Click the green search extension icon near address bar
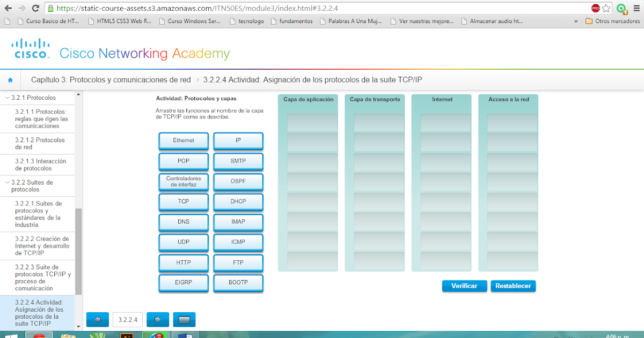The image size is (644, 338). (x=622, y=8)
